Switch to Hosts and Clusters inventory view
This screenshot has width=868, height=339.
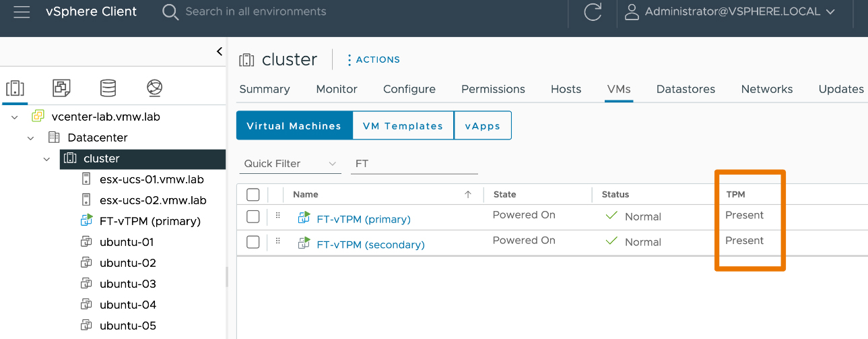click(15, 88)
